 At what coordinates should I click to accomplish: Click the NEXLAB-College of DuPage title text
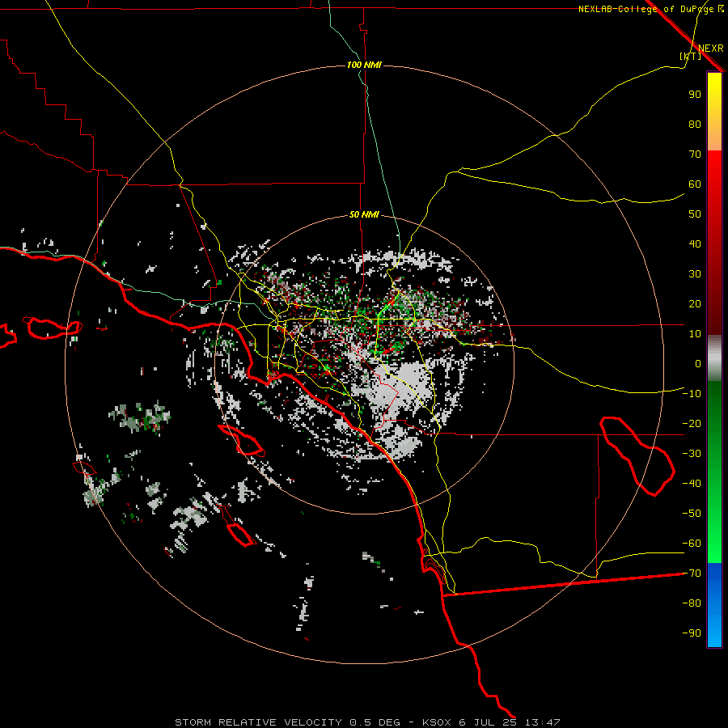tap(645, 9)
